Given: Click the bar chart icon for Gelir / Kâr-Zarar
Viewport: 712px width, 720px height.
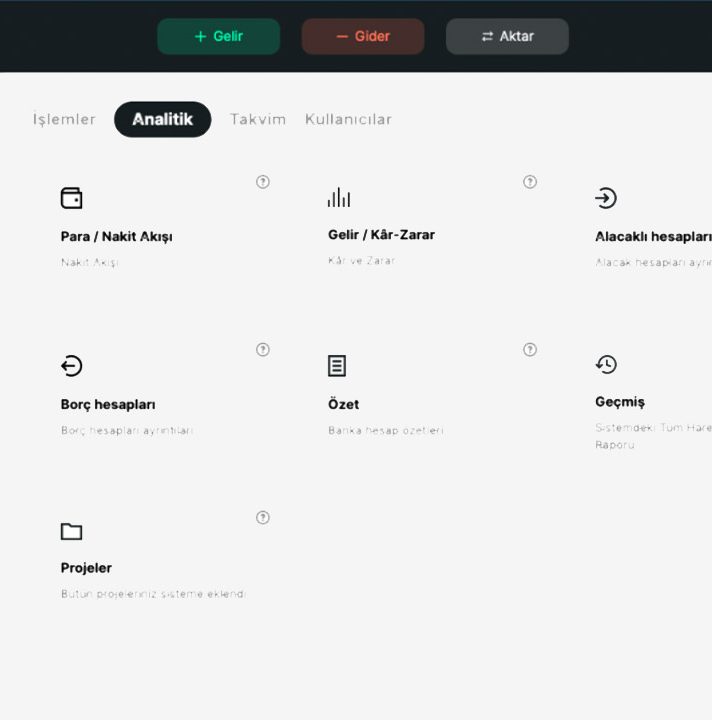Looking at the screenshot, I should (x=339, y=197).
